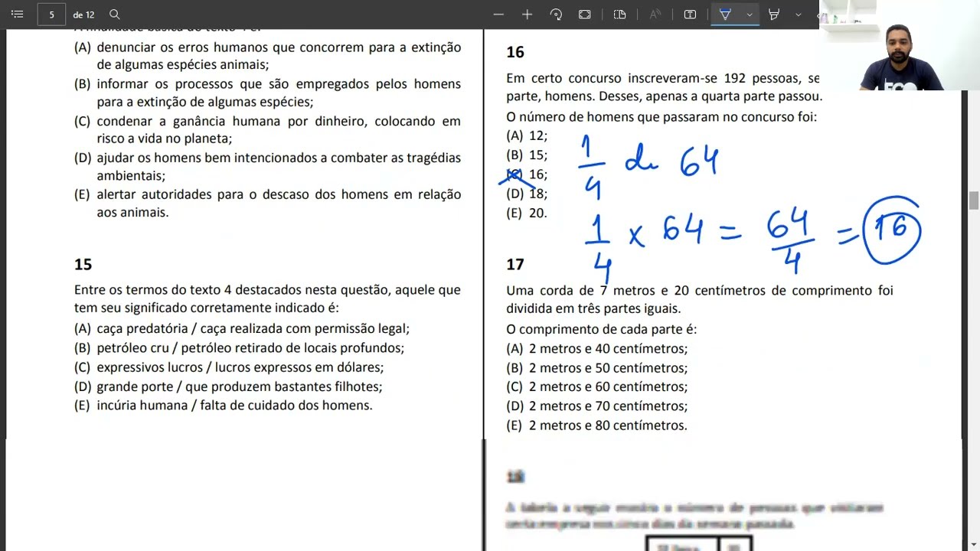Click option 'incúria humana / falta de cuidado'
This screenshot has width=980, height=551.
pos(224,405)
